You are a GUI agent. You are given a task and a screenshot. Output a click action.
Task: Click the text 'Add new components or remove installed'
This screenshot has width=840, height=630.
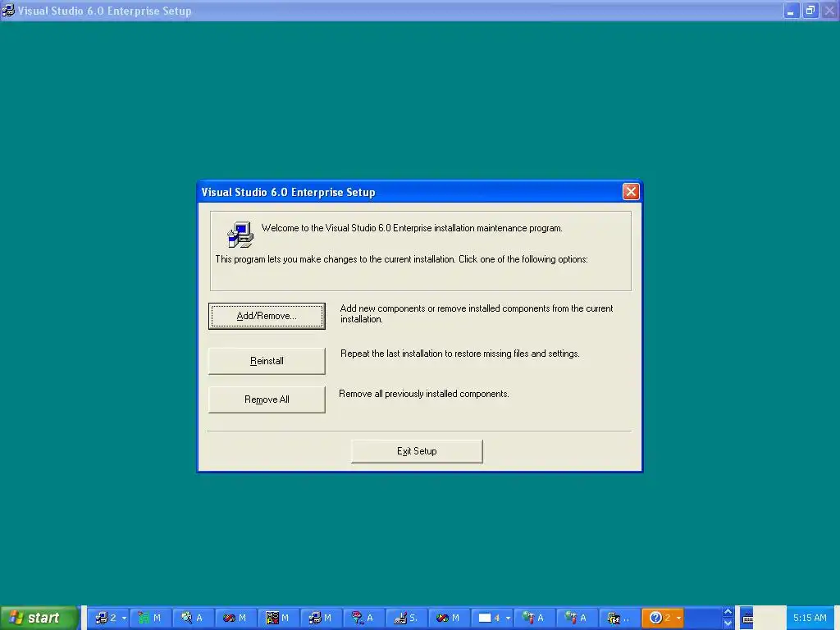[x=420, y=308]
